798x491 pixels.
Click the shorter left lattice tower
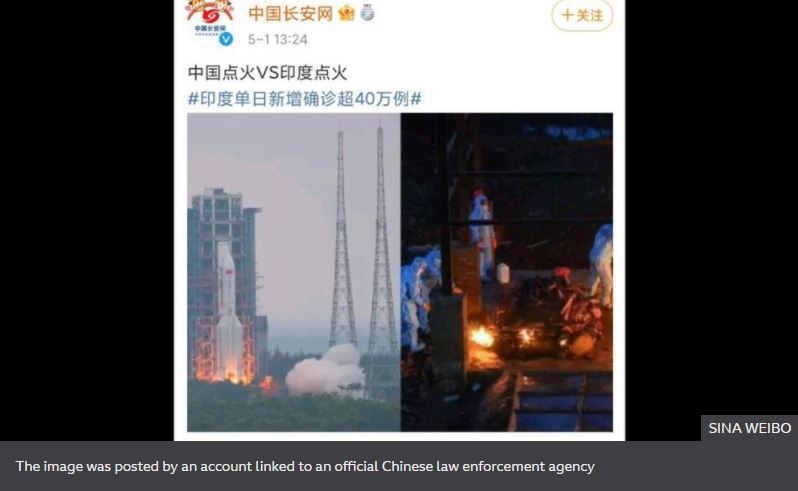pos(342,239)
